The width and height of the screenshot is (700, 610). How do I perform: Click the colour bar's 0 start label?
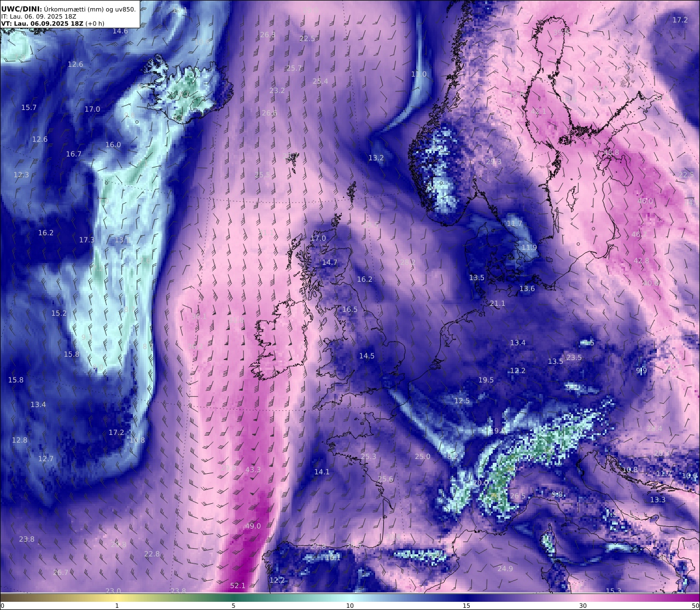click(x=3, y=606)
